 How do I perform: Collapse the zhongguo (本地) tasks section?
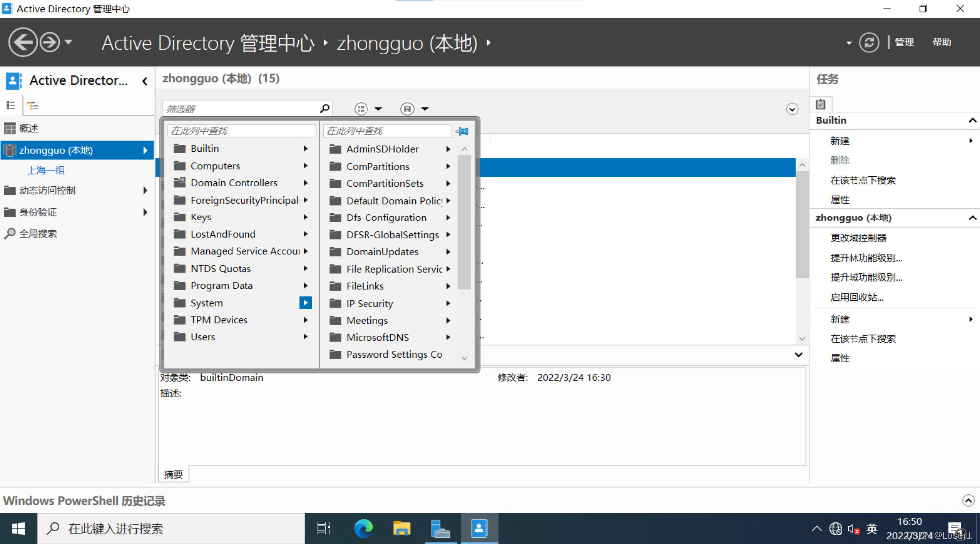click(972, 218)
